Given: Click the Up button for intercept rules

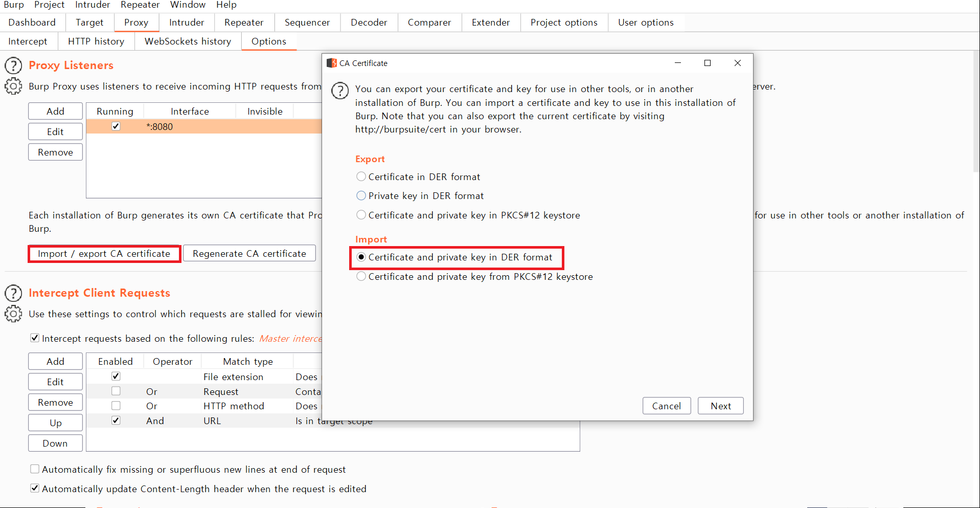Looking at the screenshot, I should (x=55, y=423).
